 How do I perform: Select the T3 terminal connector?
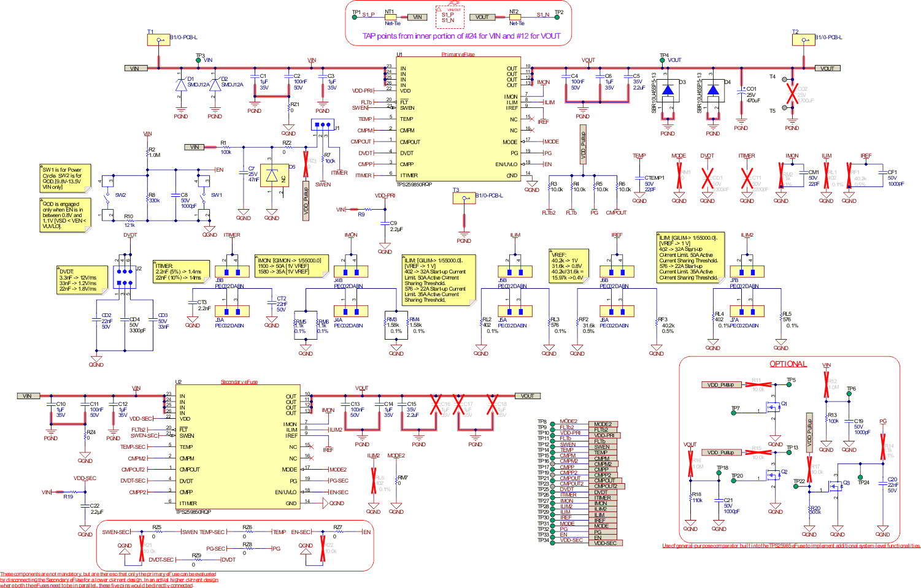click(464, 198)
